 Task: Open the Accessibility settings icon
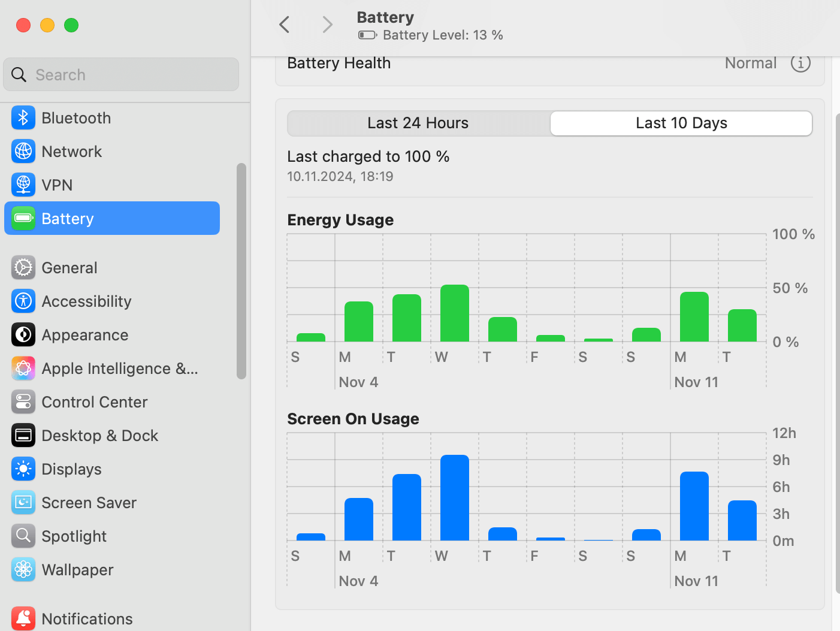pyautogui.click(x=23, y=301)
